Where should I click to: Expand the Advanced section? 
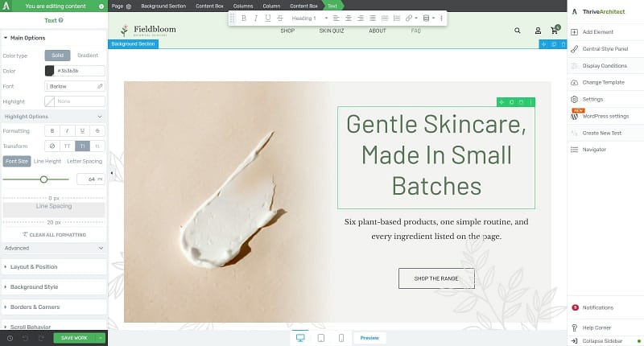pyautogui.click(x=54, y=248)
